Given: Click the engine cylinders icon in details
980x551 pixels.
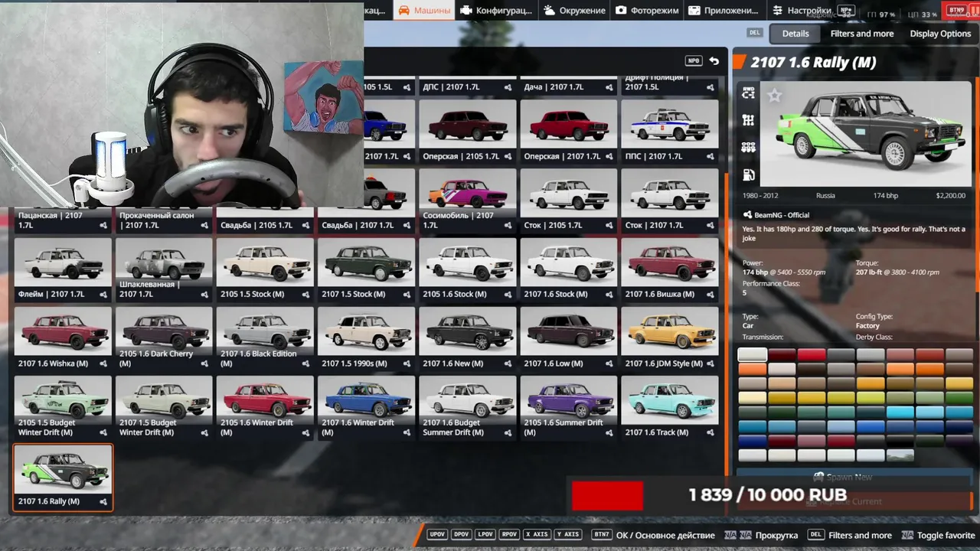Looking at the screenshot, I should (x=748, y=148).
